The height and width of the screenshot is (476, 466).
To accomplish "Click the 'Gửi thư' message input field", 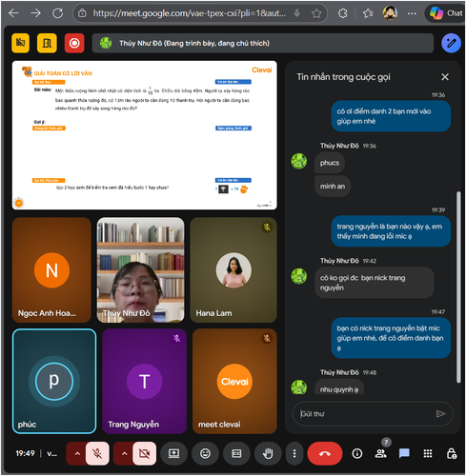I will pos(365,414).
